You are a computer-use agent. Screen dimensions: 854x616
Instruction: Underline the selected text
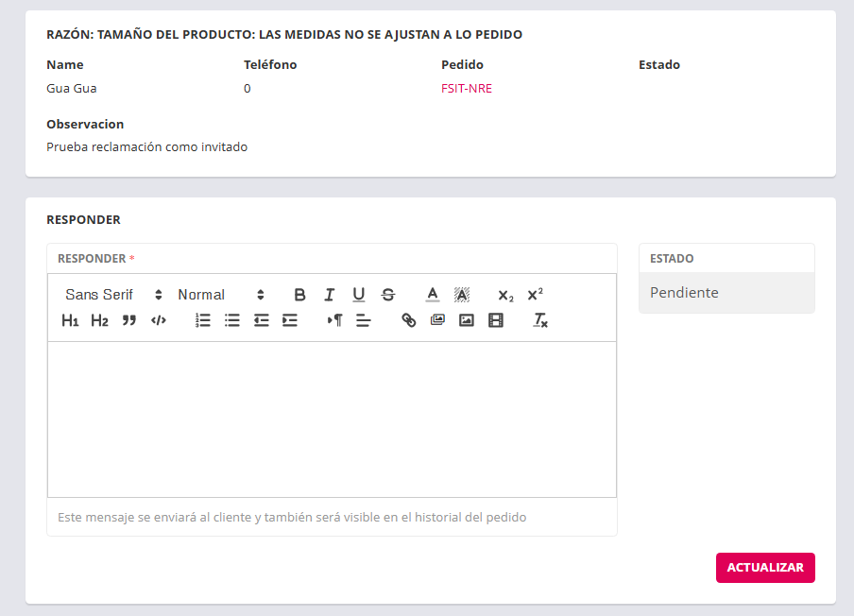tap(358, 295)
